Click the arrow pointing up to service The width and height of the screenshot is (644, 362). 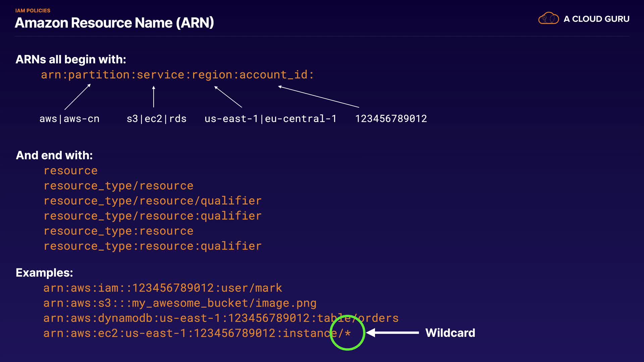[154, 97]
